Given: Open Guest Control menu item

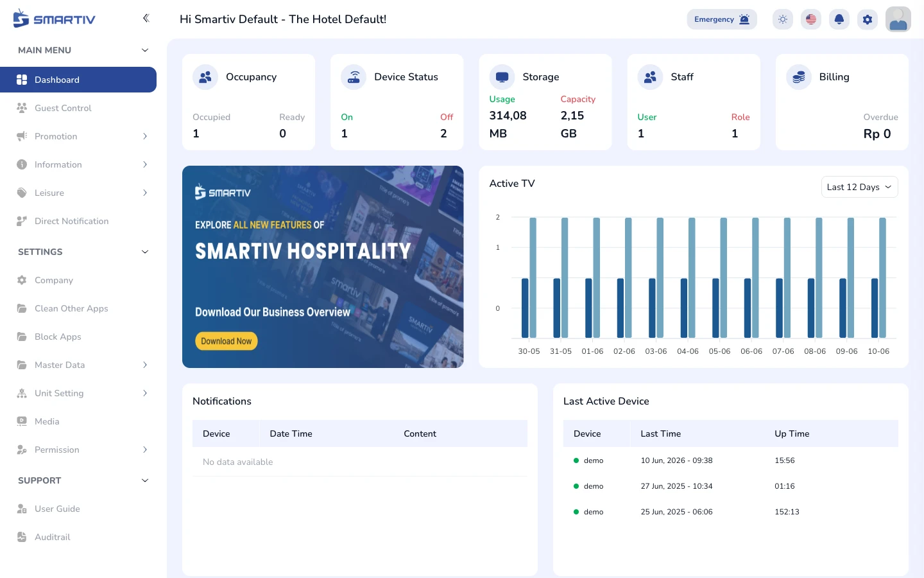Looking at the screenshot, I should pyautogui.click(x=78, y=108).
